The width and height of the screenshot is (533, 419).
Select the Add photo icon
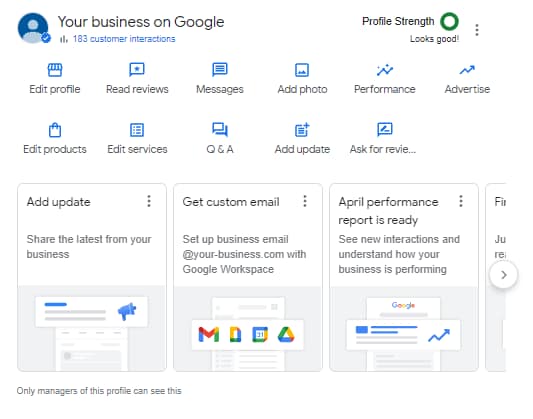point(302,70)
